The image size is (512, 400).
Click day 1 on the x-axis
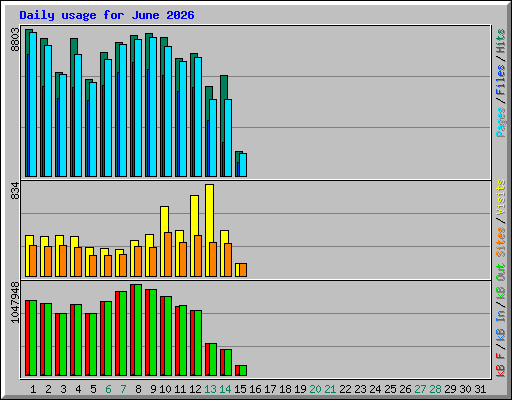pos(33,389)
